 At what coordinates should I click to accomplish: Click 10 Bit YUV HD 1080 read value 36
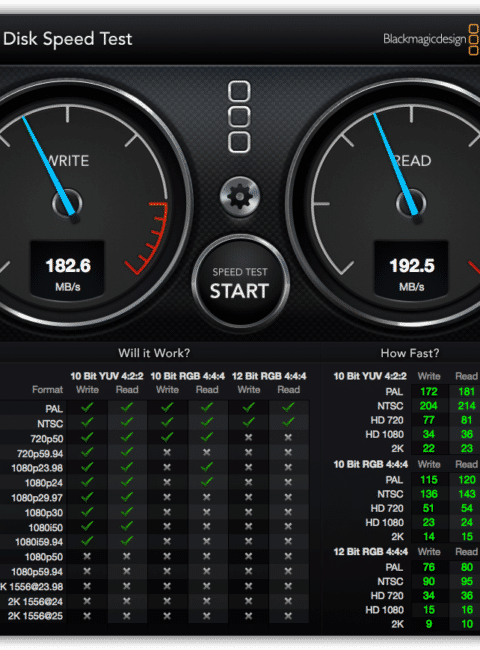click(467, 434)
